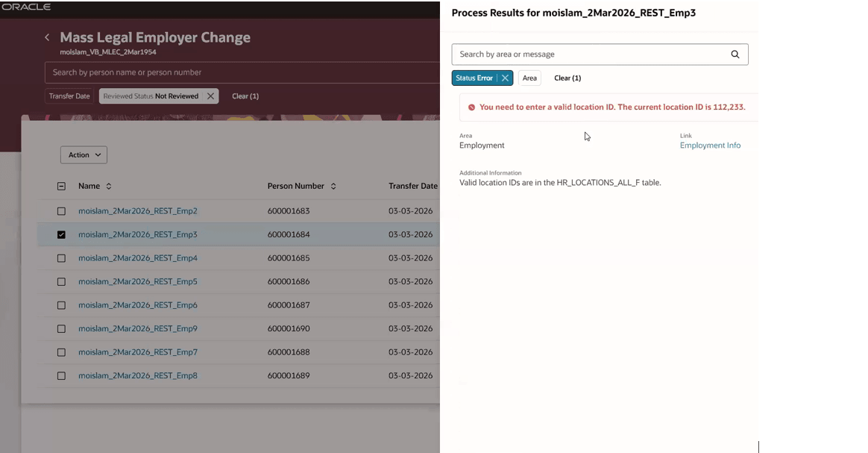Check the box for moislam_2Mar2026_REST_Emp8
Image resolution: width=868 pixels, height=453 pixels.
(61, 376)
